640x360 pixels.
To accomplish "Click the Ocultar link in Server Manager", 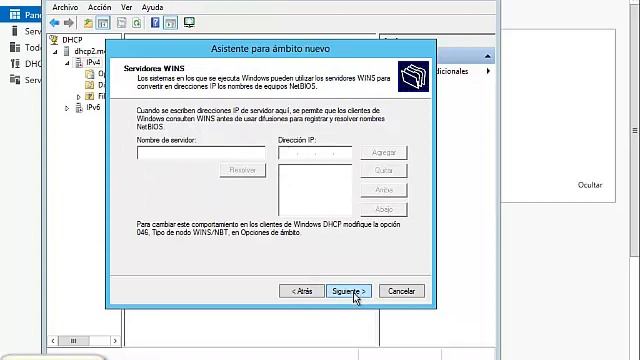I will [590, 185].
